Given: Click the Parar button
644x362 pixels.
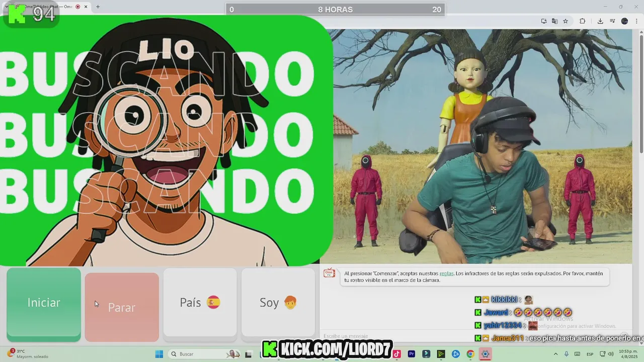Looking at the screenshot, I should (122, 307).
